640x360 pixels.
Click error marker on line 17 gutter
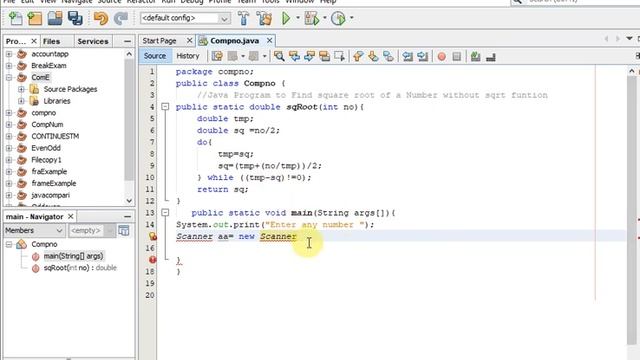coord(152,260)
